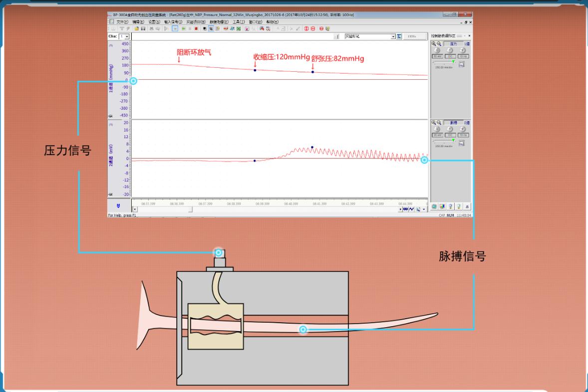This screenshot has width=588, height=392.
Task: Click the second red circle toolbar icon
Action: coord(313,28)
